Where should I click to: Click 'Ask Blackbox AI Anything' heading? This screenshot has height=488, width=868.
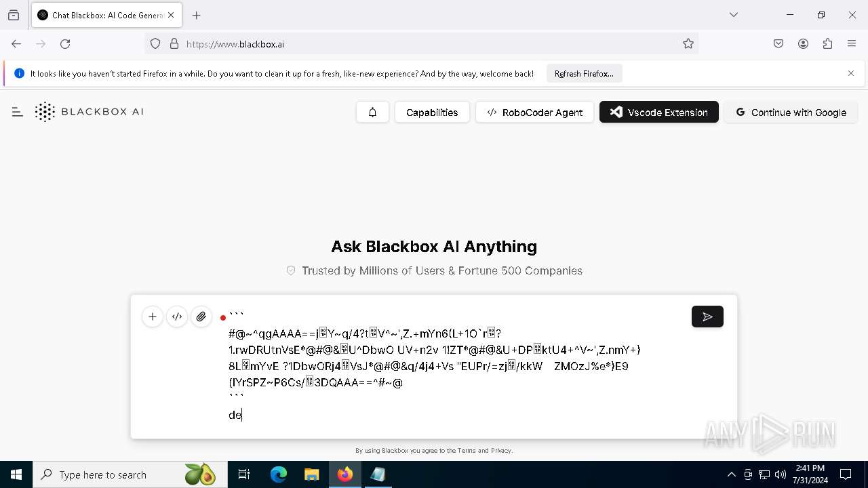(x=434, y=247)
